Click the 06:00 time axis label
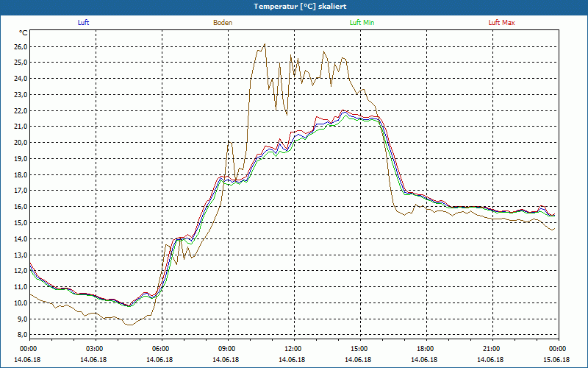 pos(162,349)
